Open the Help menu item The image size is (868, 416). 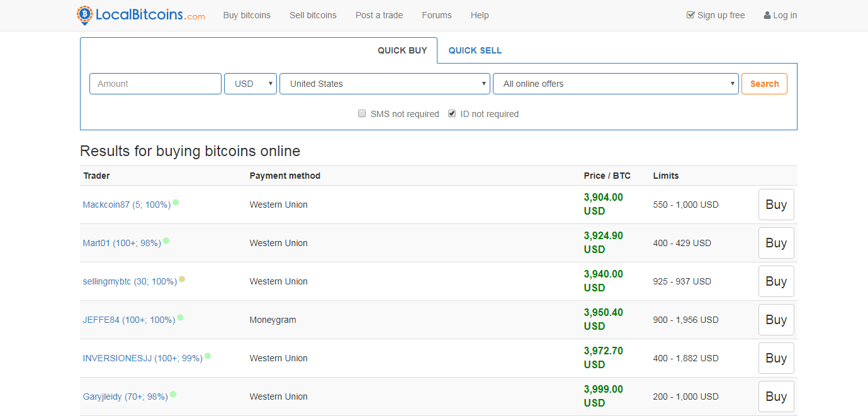coord(480,15)
